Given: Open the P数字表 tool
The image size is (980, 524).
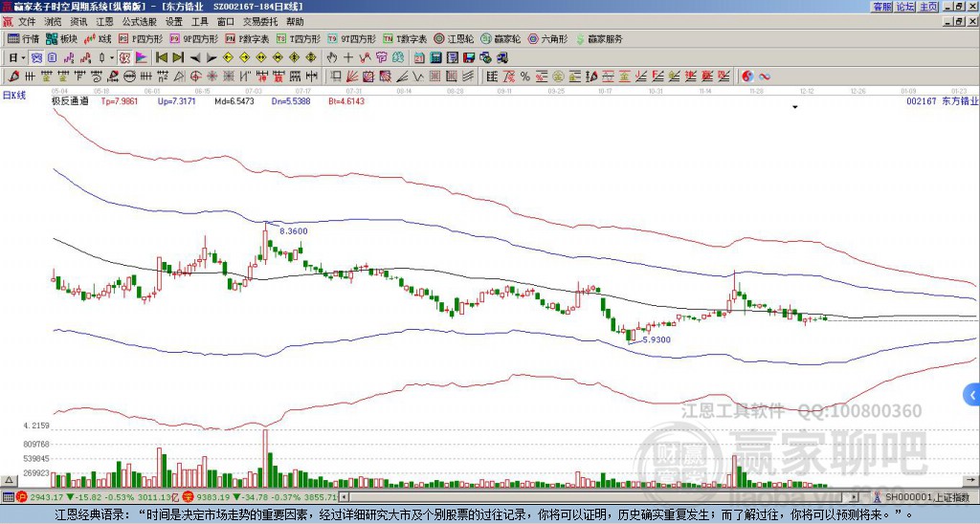Looking at the screenshot, I should [247, 38].
